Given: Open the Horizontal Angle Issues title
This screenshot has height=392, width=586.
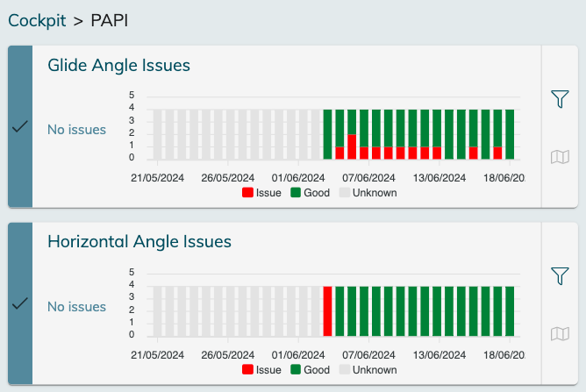Looking at the screenshot, I should pyautogui.click(x=139, y=242).
